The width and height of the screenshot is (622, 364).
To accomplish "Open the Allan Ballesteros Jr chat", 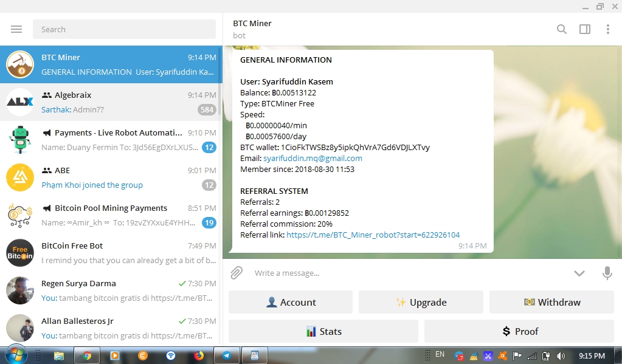I will (x=111, y=328).
